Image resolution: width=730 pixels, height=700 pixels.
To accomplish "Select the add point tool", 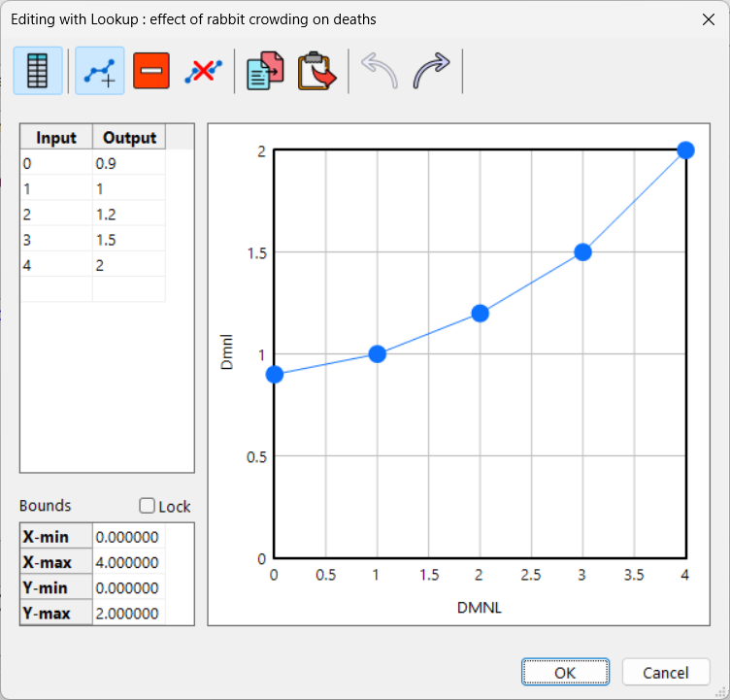I will (x=100, y=71).
